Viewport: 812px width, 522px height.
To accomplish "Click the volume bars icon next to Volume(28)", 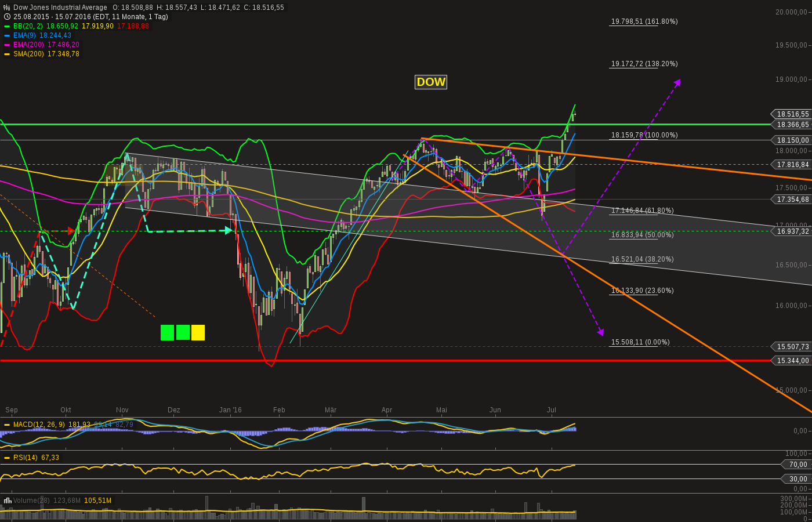I will [8, 501].
